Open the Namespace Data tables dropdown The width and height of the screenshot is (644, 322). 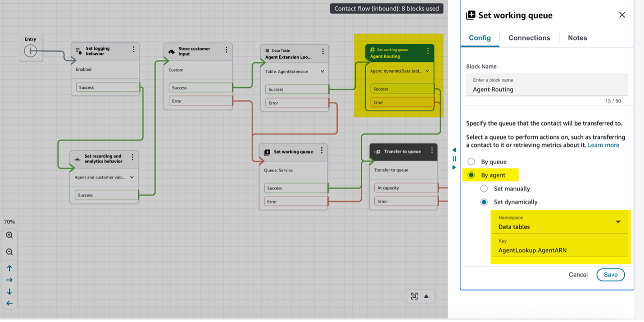pos(618,222)
